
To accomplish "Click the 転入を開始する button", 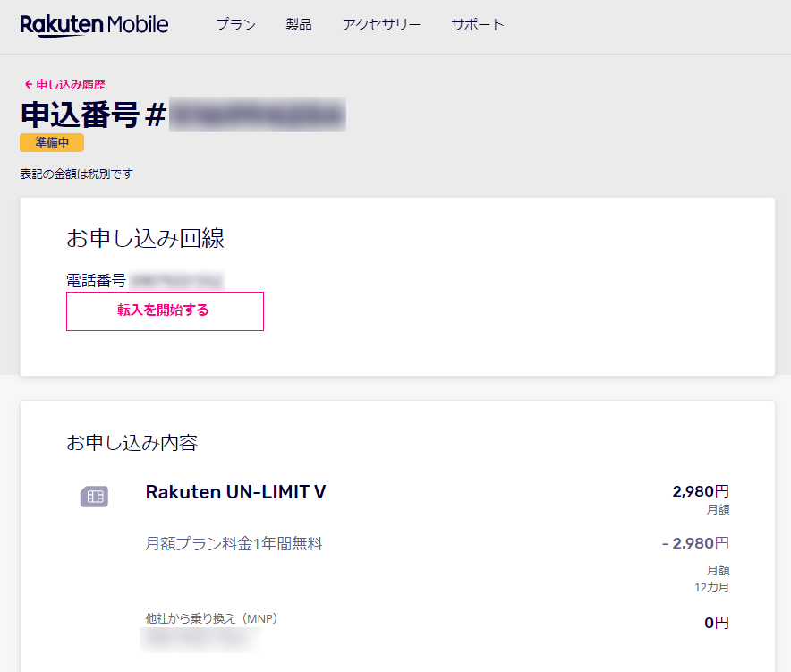I will click(x=165, y=310).
